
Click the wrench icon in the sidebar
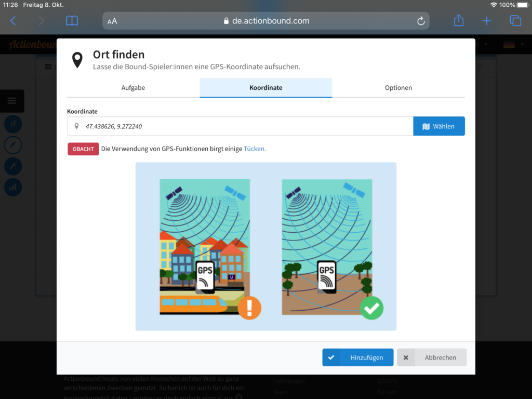click(13, 166)
